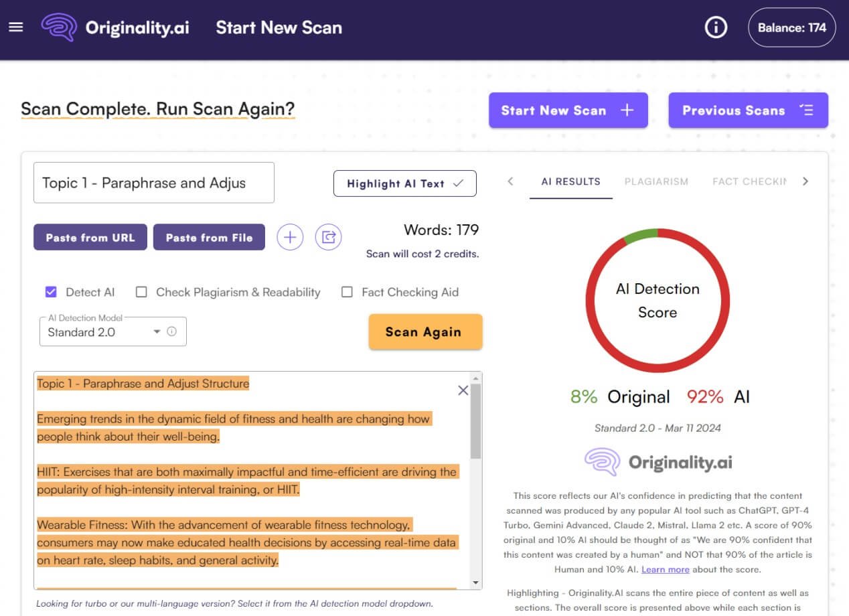Click the text area scrollbar thumb
Image resolution: width=849 pixels, height=616 pixels.
[475, 422]
